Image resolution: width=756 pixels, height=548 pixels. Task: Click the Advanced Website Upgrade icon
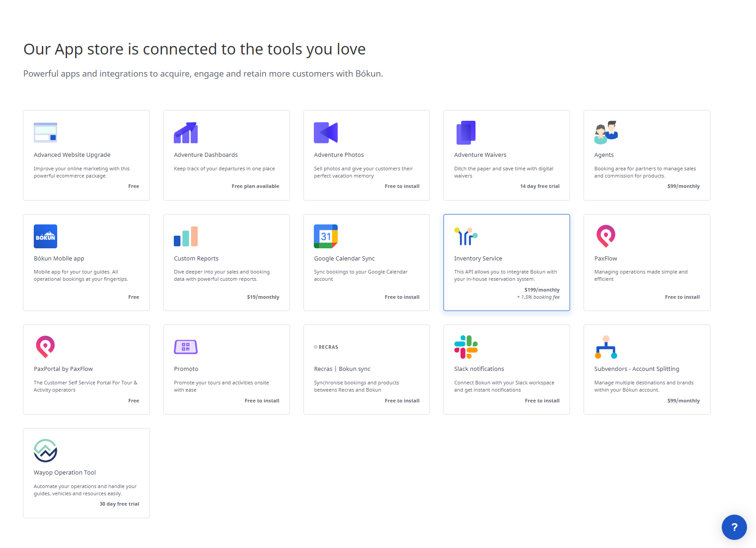click(45, 132)
